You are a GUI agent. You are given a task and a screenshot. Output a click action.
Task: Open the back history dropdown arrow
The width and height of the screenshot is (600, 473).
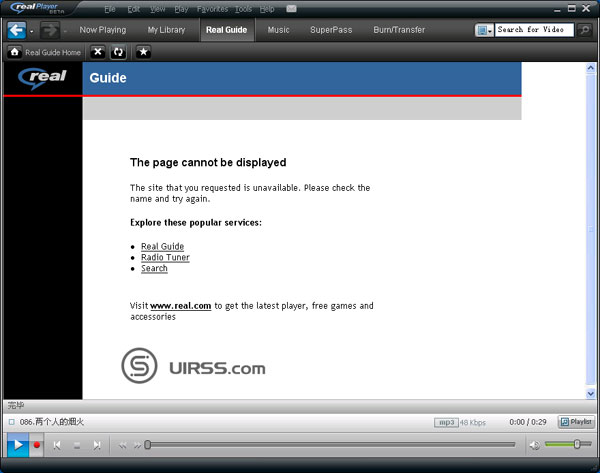(x=31, y=31)
